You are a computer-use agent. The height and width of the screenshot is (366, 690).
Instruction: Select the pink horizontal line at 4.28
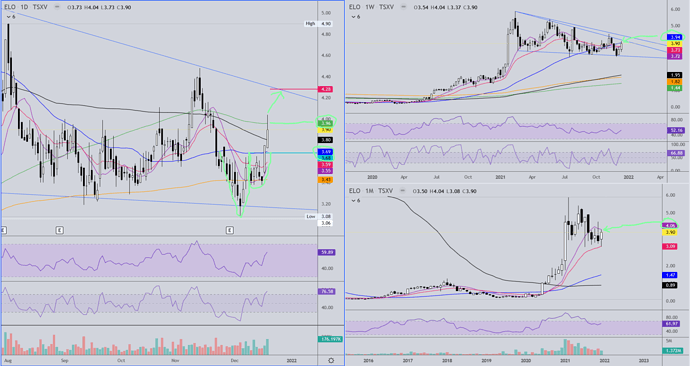[294, 89]
